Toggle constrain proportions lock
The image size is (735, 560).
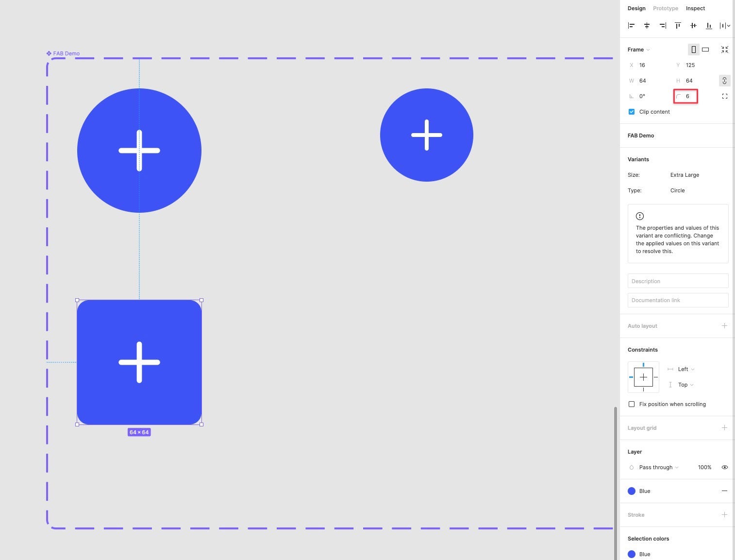[724, 81]
